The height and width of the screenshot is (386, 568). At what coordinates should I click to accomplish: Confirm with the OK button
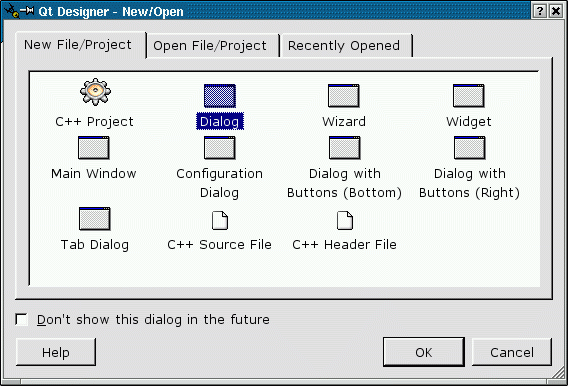[x=424, y=352]
